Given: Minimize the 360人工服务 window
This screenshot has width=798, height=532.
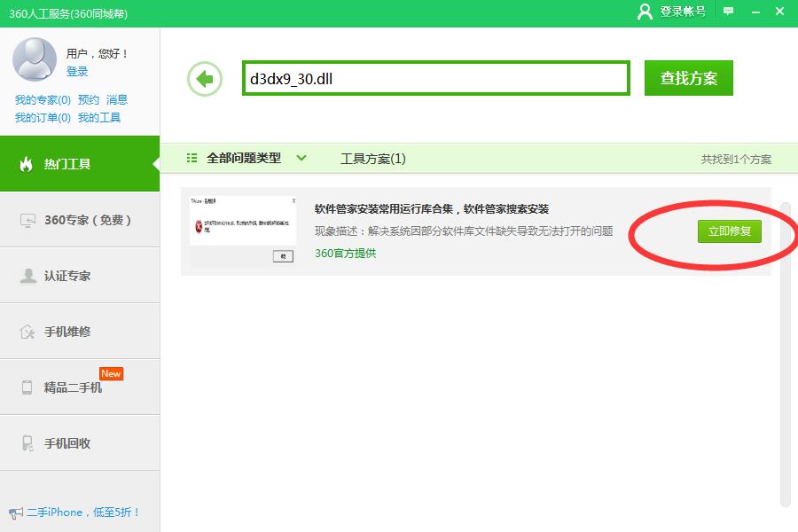Looking at the screenshot, I should click(755, 12).
